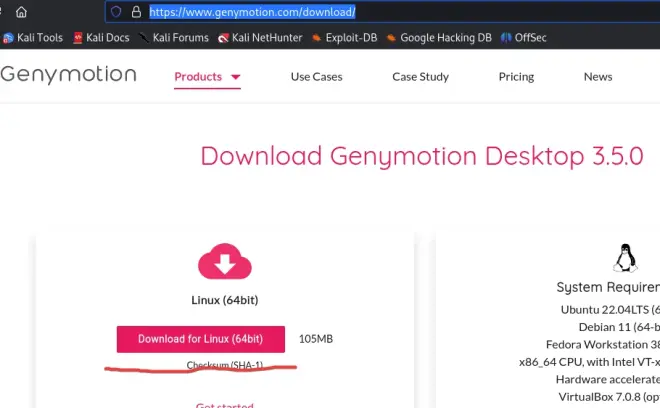Open the Kali NetHunter bookmark

coord(260,37)
